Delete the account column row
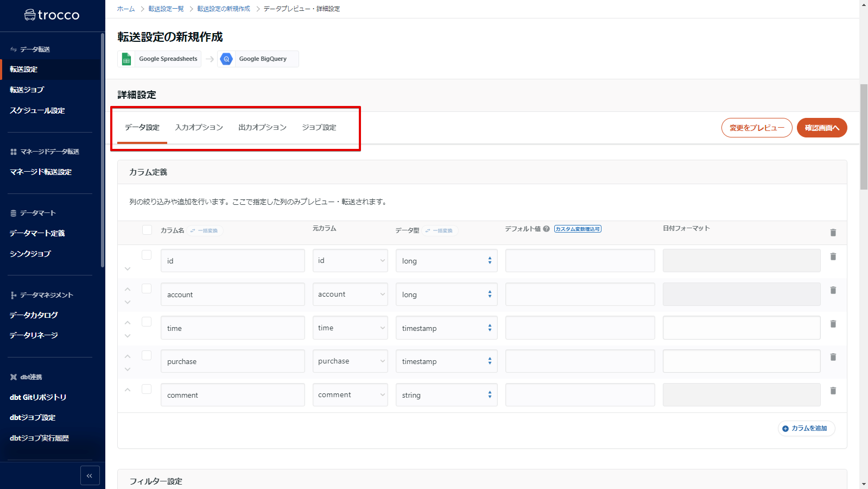The image size is (868, 489). click(833, 290)
